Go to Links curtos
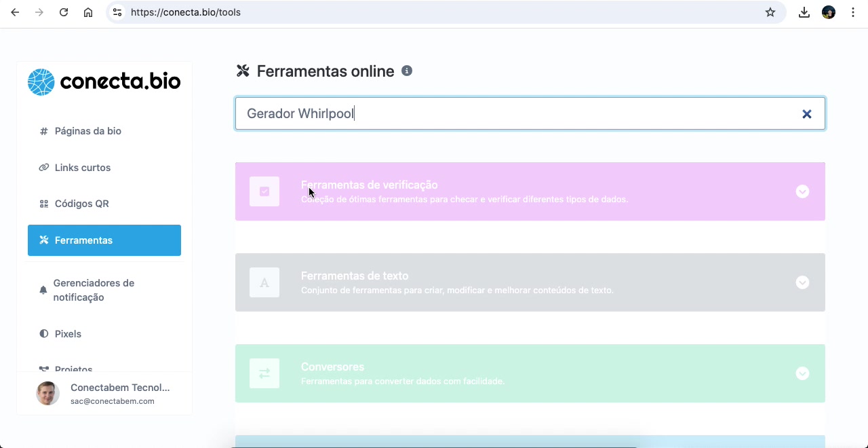Screen dimensions: 868x448 point(82,168)
